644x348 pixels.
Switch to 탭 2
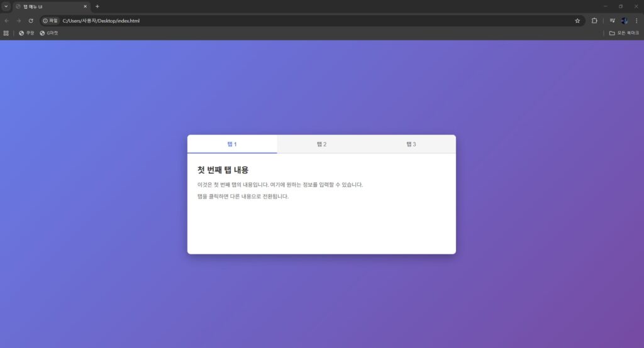pos(321,144)
